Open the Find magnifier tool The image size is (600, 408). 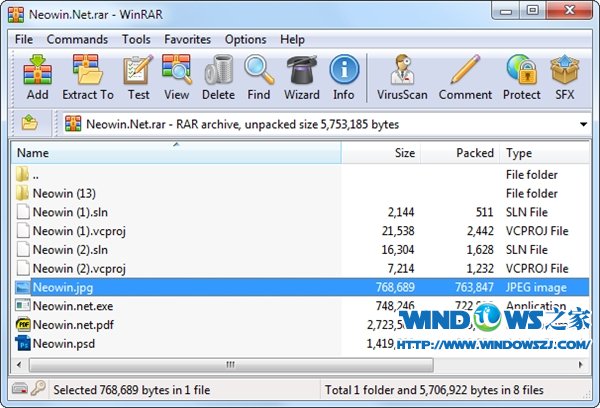coord(259,76)
